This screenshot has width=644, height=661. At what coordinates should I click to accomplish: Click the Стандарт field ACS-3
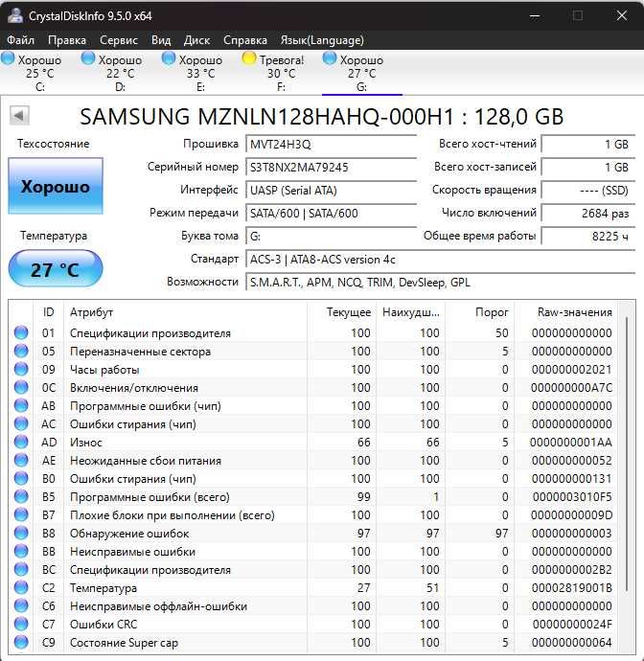click(x=440, y=260)
